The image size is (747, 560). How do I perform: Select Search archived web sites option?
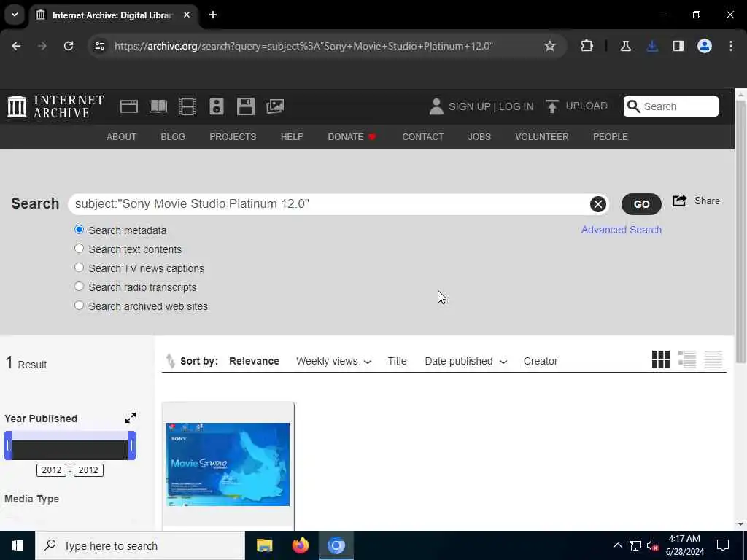(x=79, y=306)
